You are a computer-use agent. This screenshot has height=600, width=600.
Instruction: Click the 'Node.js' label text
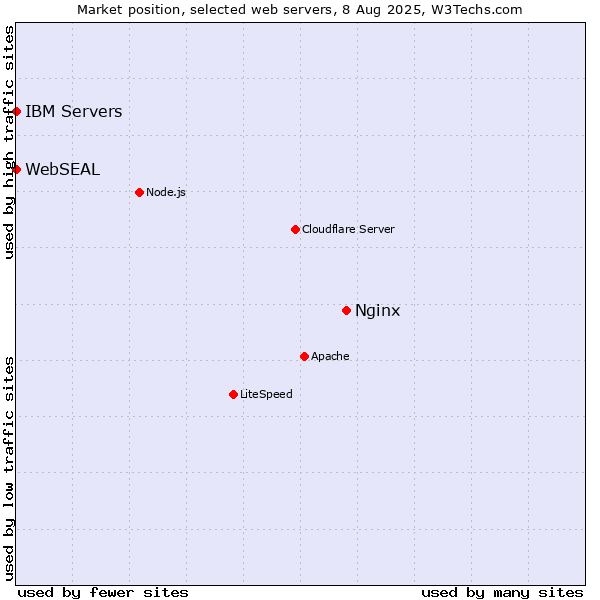[166, 192]
